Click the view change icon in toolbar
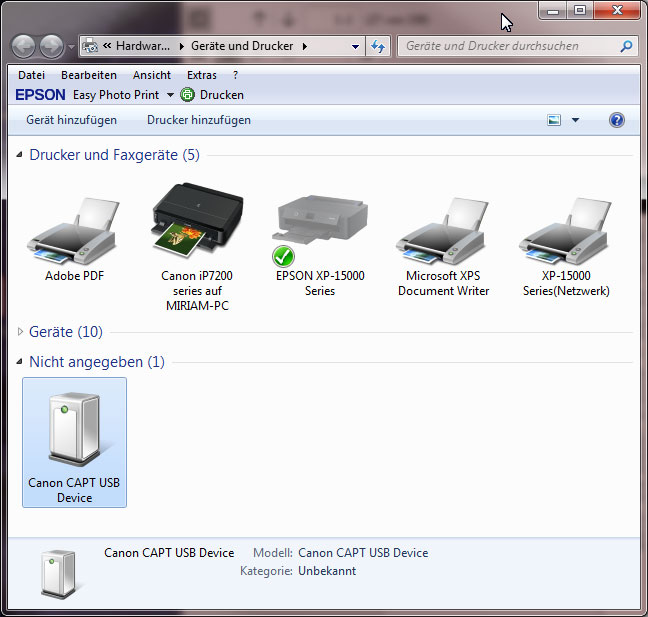This screenshot has height=617, width=648. pyautogui.click(x=554, y=120)
